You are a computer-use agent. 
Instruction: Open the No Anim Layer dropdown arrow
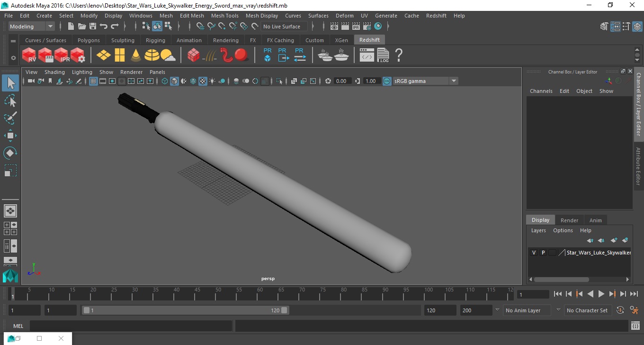[497, 310]
